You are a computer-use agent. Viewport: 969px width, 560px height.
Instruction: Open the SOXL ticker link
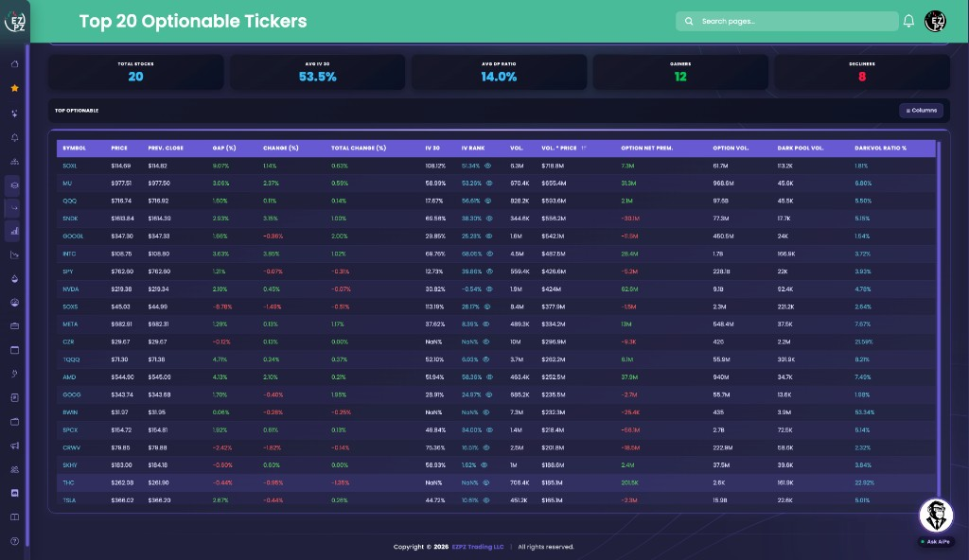(x=70, y=166)
